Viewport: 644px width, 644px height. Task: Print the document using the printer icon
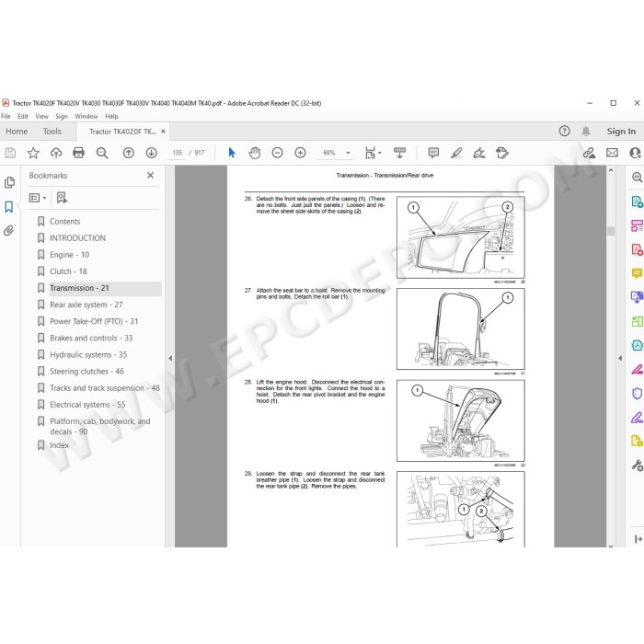tap(78, 154)
